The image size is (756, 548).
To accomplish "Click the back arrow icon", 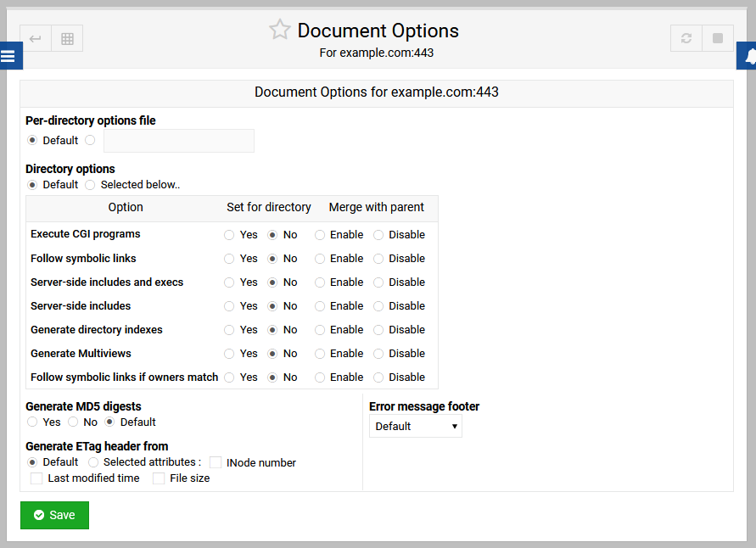I will pyautogui.click(x=35, y=38).
